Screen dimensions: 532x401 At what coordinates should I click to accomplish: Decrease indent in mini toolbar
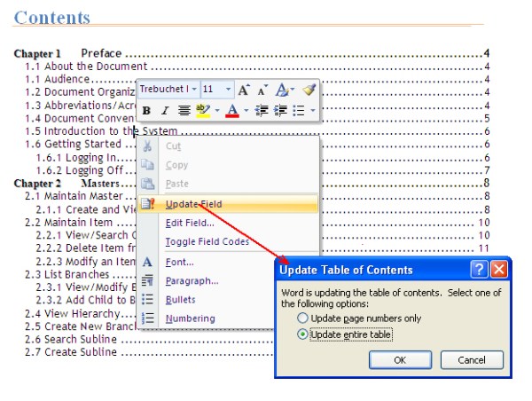(262, 110)
